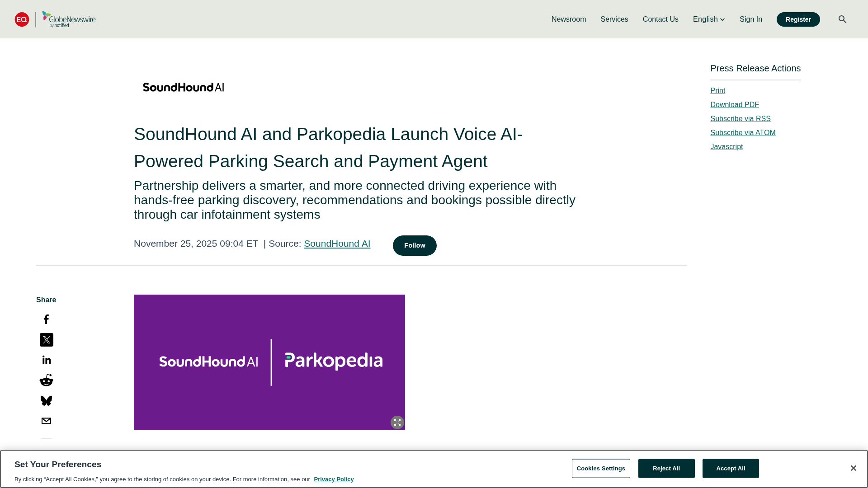Share article on Reddit
The height and width of the screenshot is (488, 868).
pyautogui.click(x=46, y=380)
